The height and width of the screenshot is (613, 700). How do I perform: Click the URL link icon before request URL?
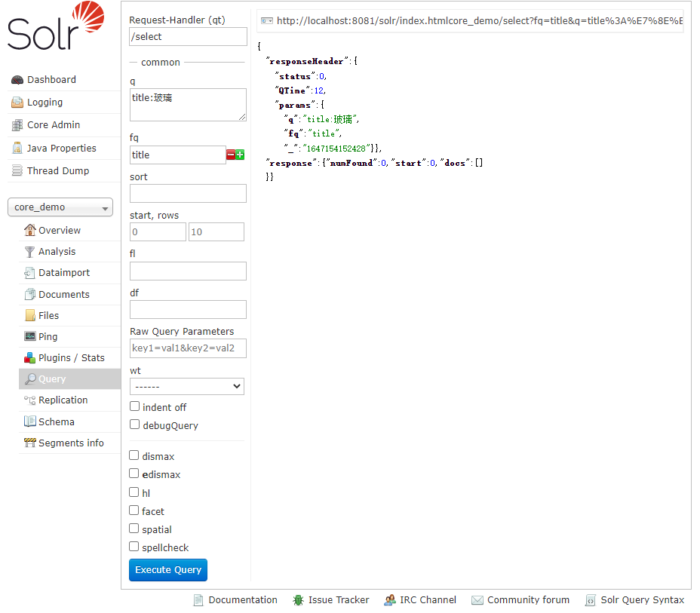click(267, 21)
